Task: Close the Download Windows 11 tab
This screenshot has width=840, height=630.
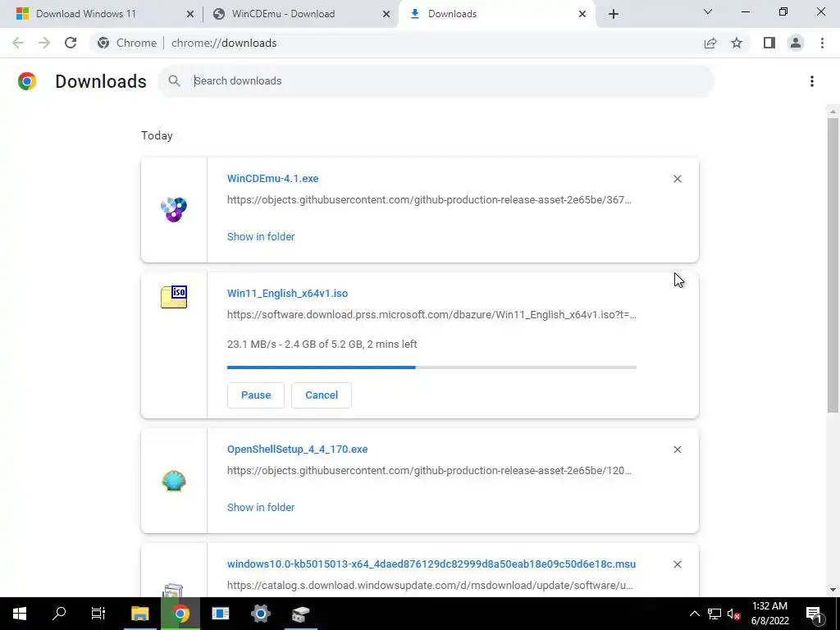Action: click(x=189, y=14)
